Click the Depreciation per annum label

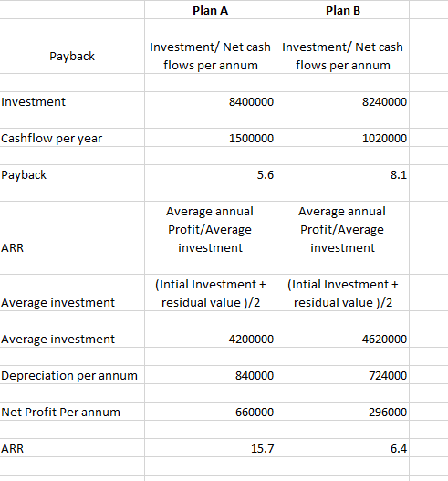pyautogui.click(x=69, y=375)
